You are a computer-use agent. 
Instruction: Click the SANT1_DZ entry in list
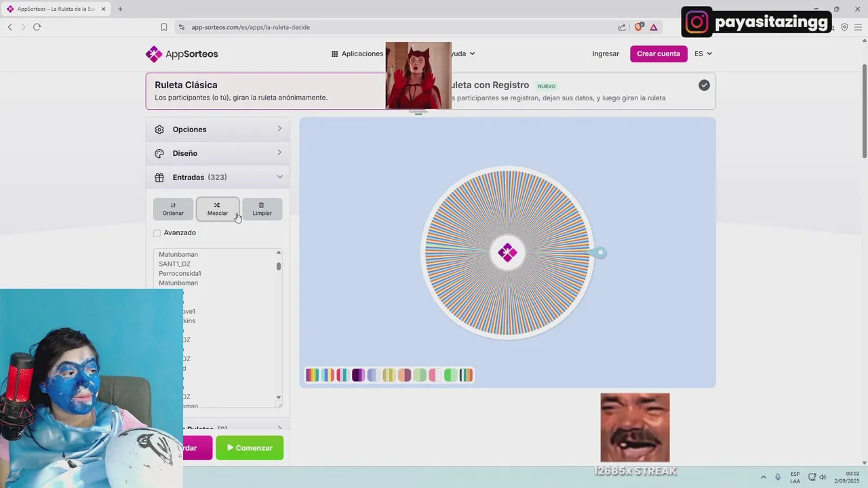(x=174, y=264)
